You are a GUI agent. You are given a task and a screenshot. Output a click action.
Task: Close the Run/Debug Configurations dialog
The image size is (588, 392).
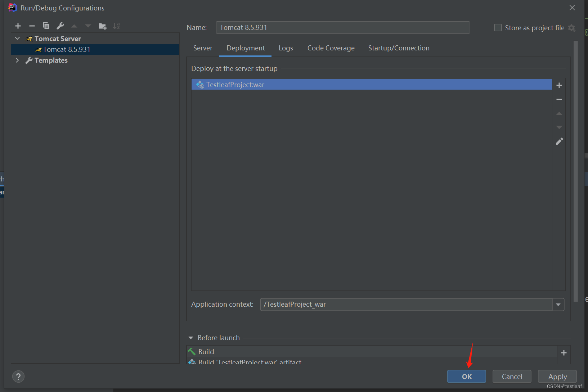tap(572, 8)
